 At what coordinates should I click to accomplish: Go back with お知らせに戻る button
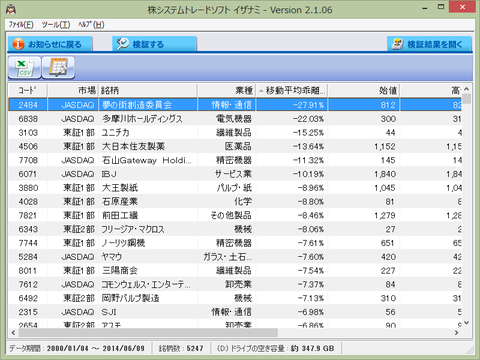point(50,44)
